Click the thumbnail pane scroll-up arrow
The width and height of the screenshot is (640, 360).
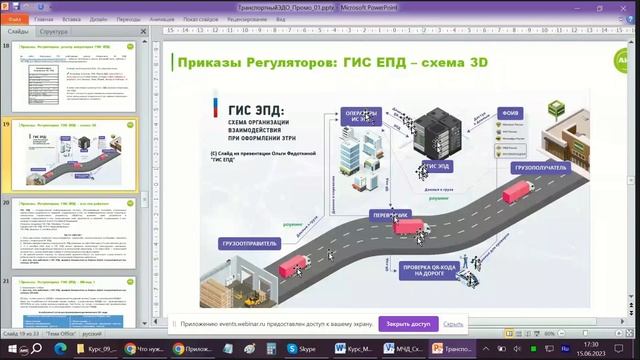pyautogui.click(x=144, y=42)
